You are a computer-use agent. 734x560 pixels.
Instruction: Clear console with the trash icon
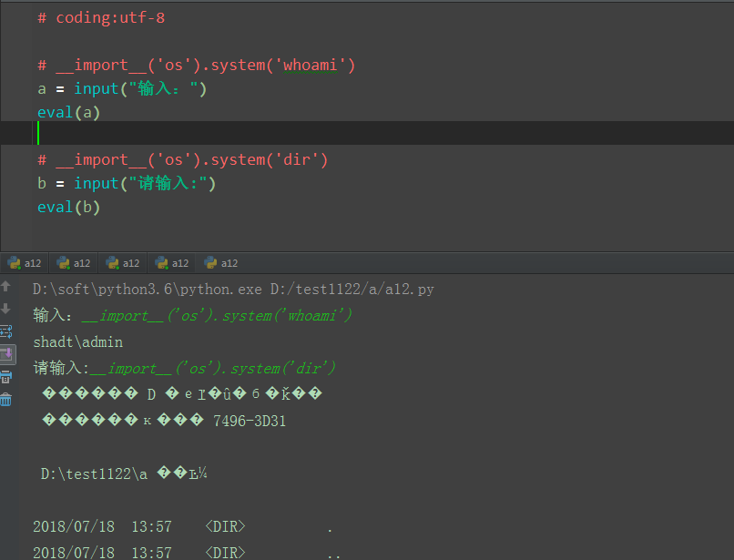point(6,400)
